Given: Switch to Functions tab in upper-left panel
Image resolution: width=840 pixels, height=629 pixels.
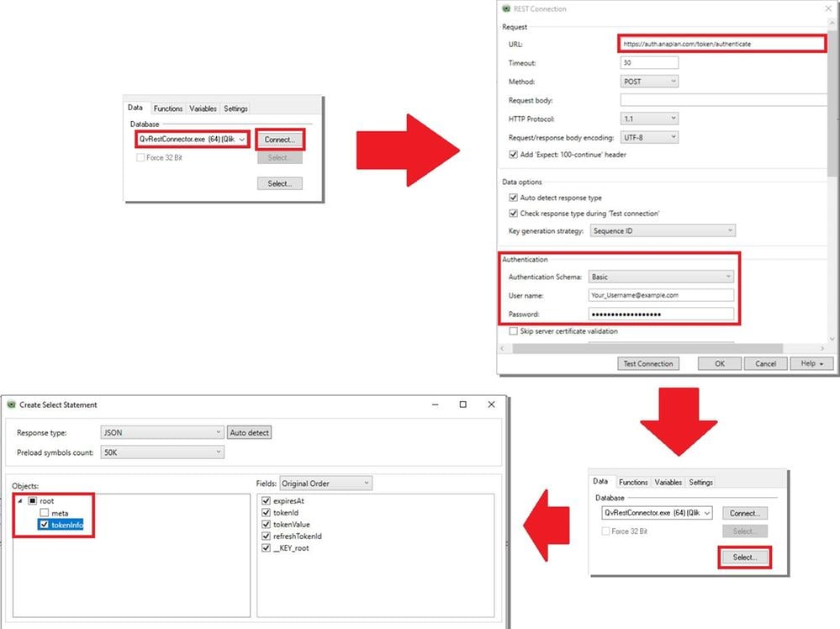Looking at the screenshot, I should (x=167, y=108).
